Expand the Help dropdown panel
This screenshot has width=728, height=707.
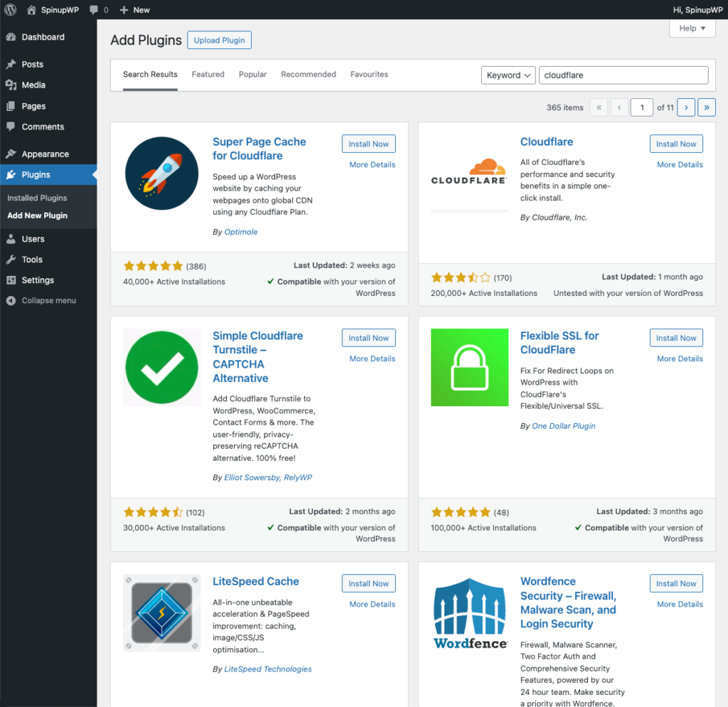click(x=691, y=28)
